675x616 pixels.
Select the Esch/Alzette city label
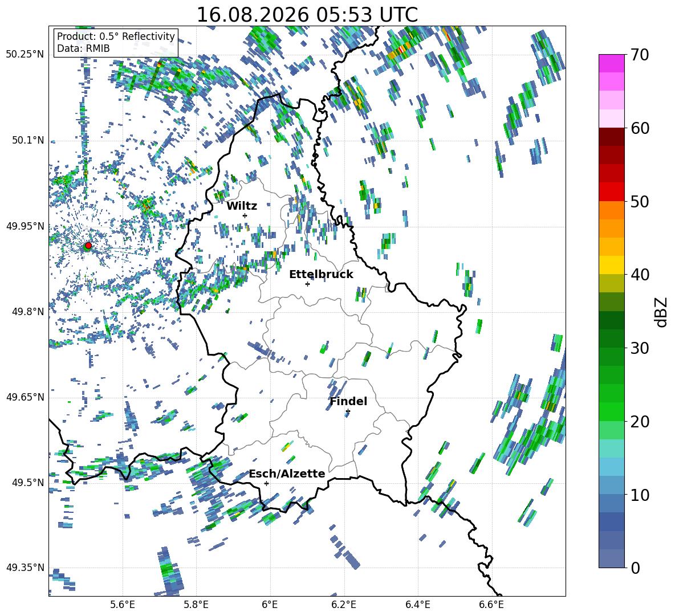pos(287,474)
